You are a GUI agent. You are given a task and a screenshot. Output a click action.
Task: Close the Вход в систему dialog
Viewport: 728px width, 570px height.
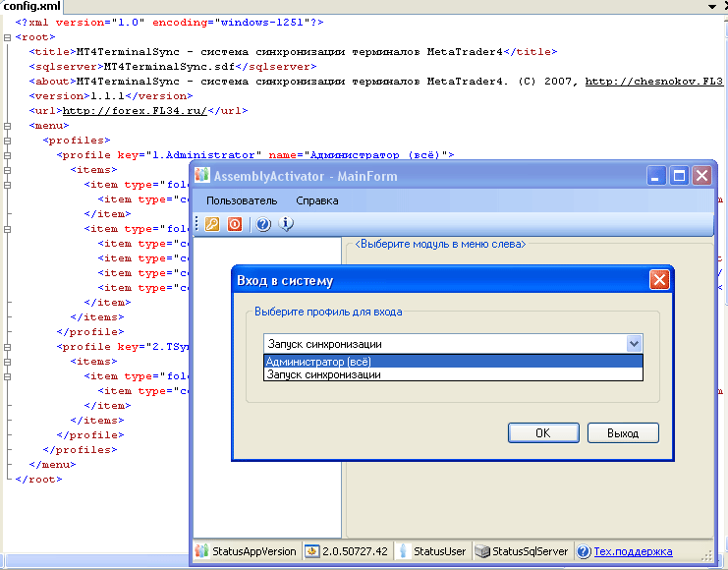pyautogui.click(x=659, y=280)
